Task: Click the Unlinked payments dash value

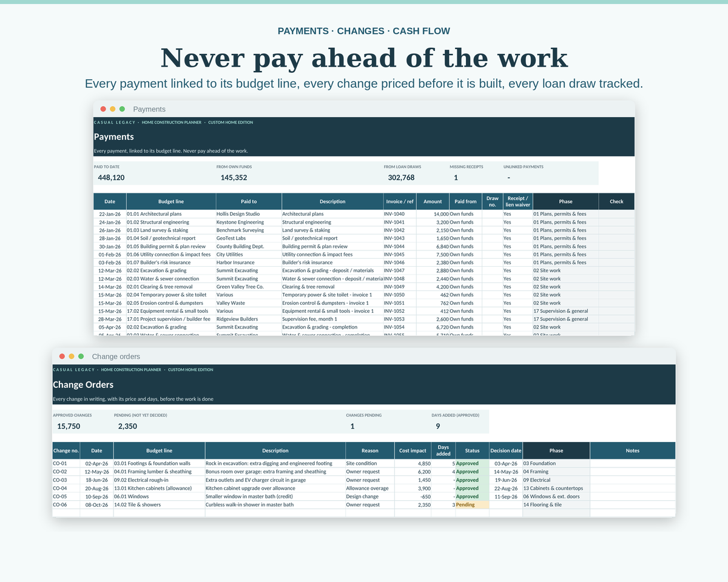Action: pos(508,178)
